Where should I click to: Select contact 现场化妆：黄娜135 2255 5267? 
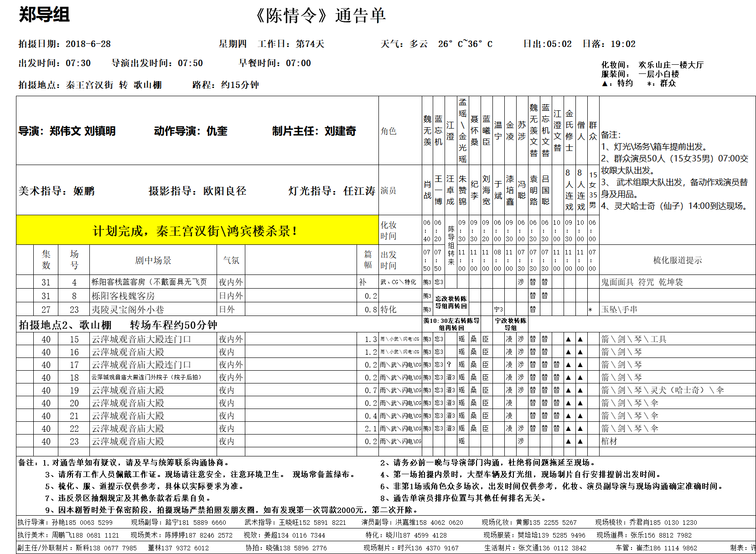tap(529, 523)
